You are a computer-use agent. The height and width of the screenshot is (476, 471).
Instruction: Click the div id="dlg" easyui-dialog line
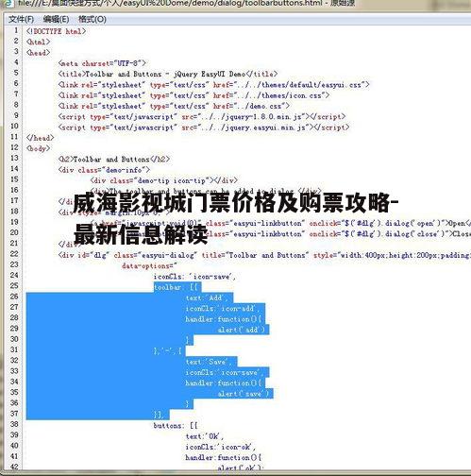tap(264, 255)
